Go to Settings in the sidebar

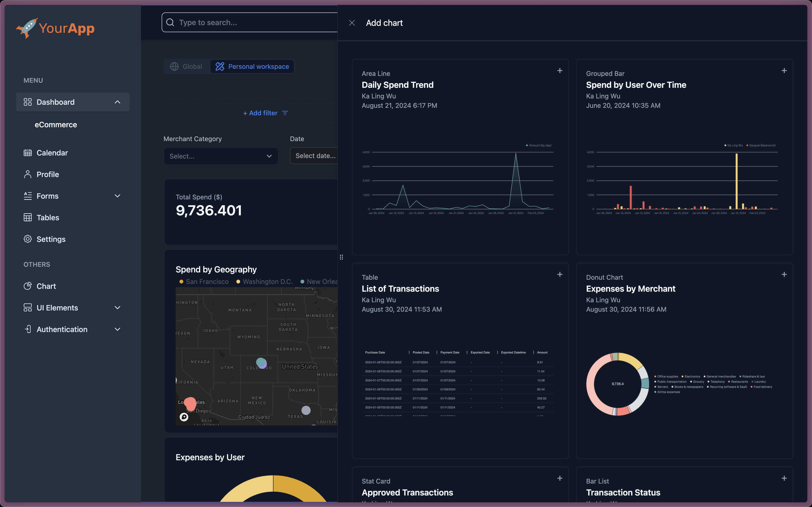click(51, 239)
